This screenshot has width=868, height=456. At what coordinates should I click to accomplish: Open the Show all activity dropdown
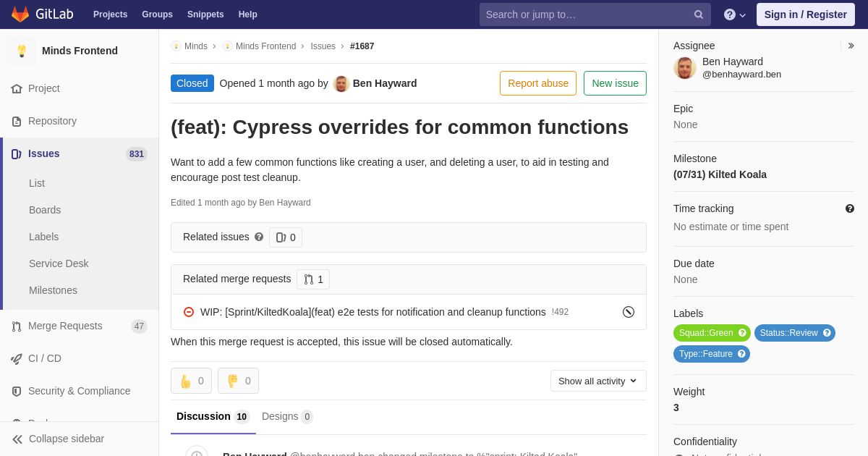598,381
